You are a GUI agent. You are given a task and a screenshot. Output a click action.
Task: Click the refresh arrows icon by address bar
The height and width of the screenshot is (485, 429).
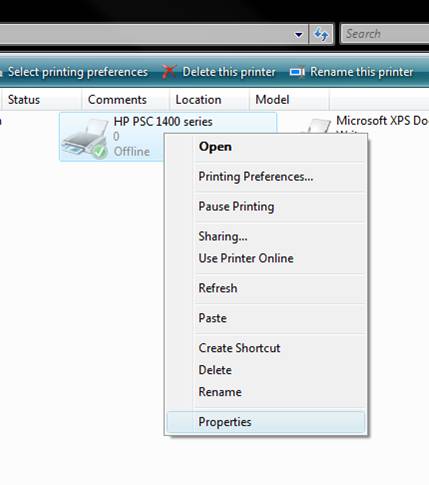(x=321, y=34)
